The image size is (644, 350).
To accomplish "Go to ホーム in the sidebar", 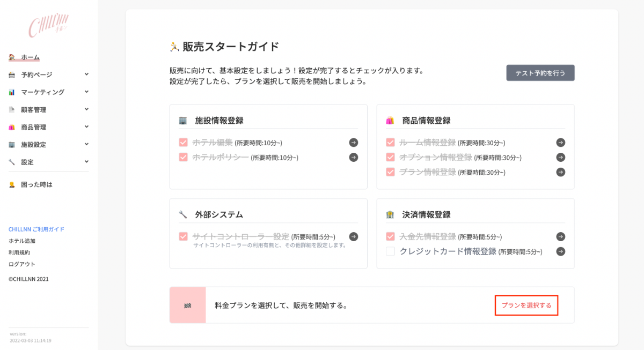I will point(30,57).
